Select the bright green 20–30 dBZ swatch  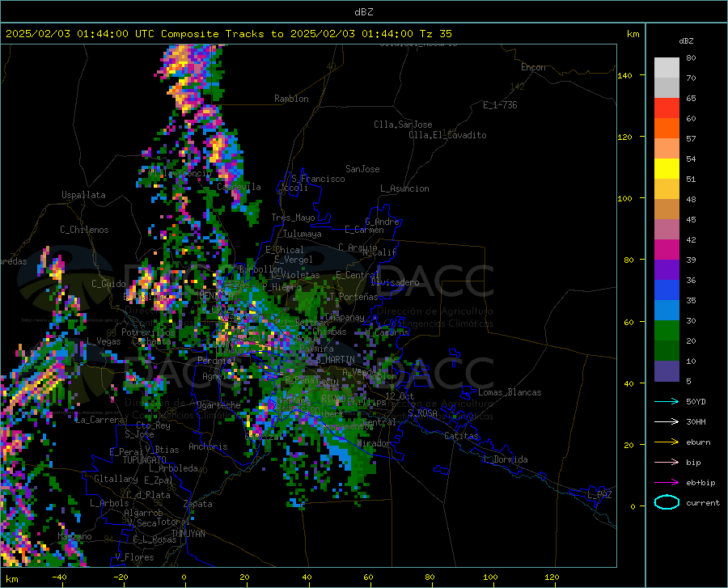667,331
